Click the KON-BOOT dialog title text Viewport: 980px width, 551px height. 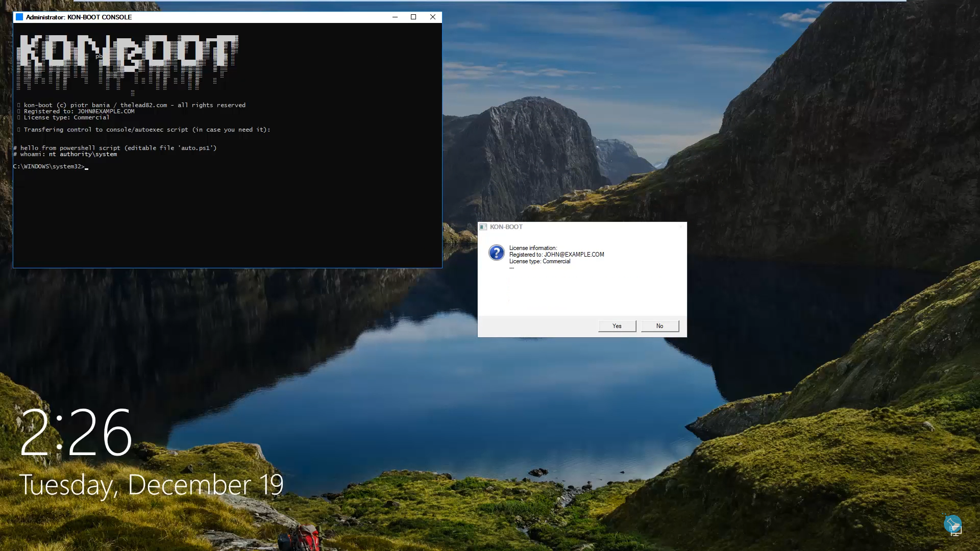[506, 227]
